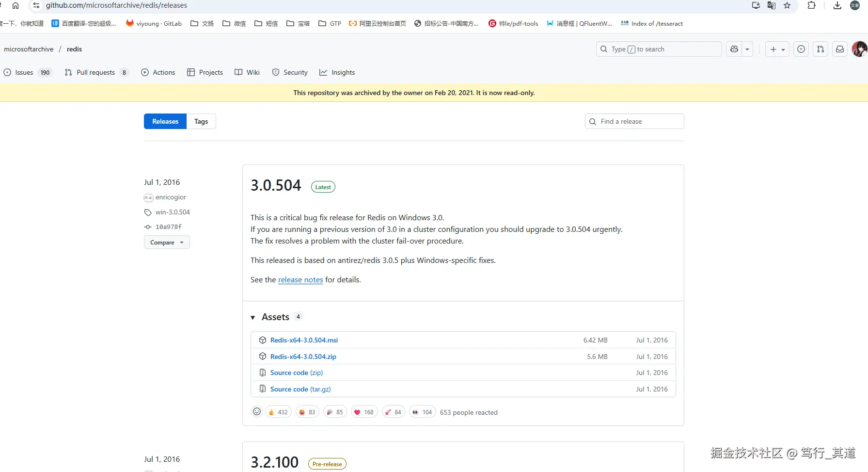Open the 帅le/pdf-tools bookmark
Image resolution: width=868 pixels, height=472 pixels.
[513, 23]
